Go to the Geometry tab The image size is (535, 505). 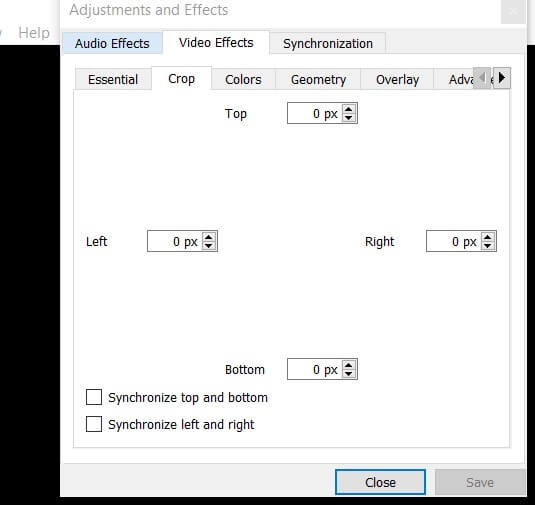(x=318, y=80)
